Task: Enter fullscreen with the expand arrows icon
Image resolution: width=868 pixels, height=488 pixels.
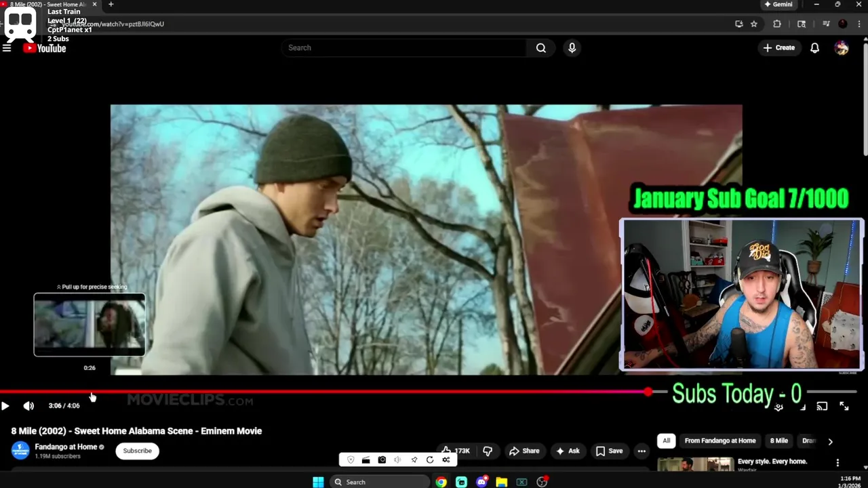Action: point(844,406)
